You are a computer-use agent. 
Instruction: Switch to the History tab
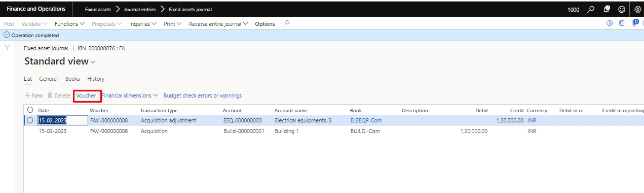(x=96, y=79)
